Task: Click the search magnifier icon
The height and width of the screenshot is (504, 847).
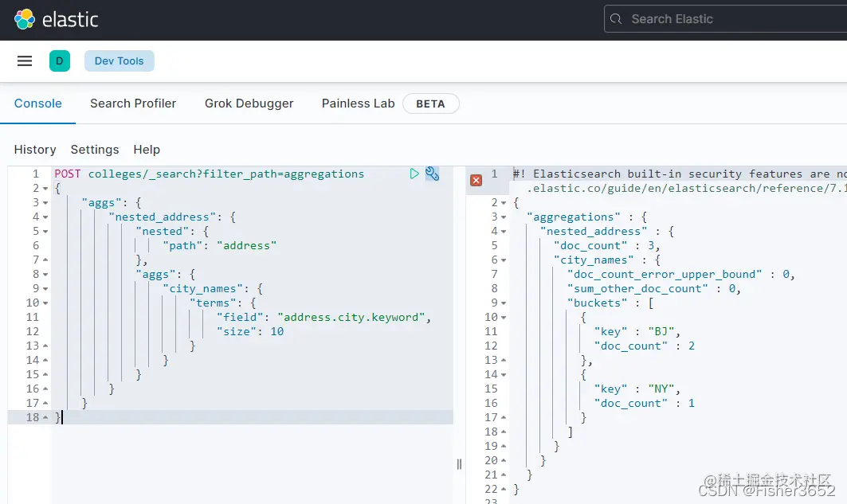Action: [x=616, y=19]
